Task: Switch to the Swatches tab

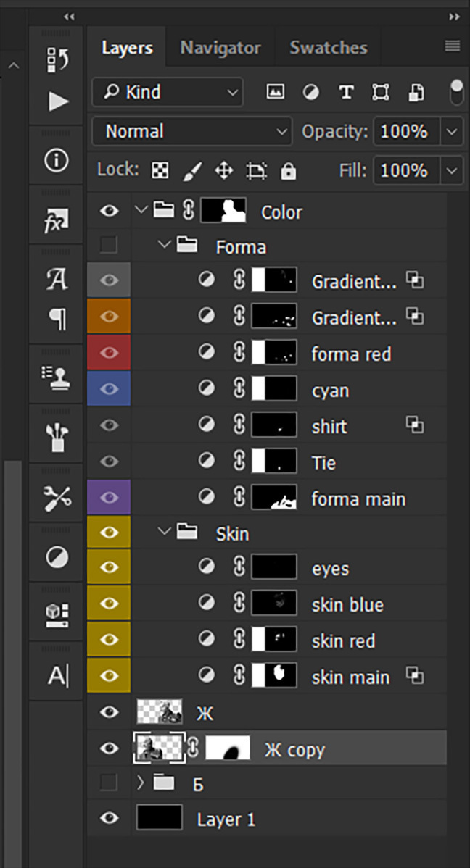Action: pos(328,48)
